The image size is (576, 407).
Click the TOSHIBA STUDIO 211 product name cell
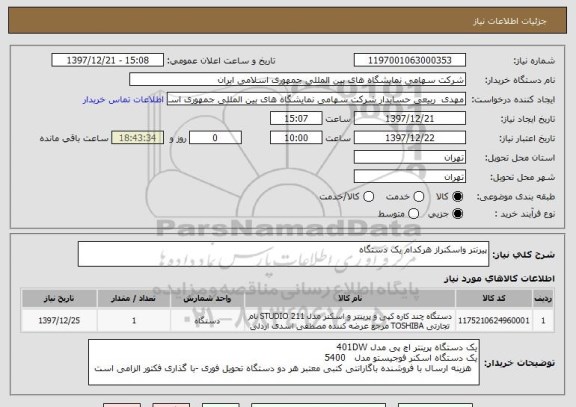350,321
